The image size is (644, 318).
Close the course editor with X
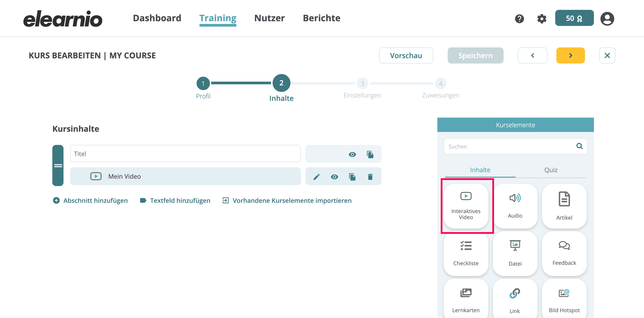coord(607,55)
